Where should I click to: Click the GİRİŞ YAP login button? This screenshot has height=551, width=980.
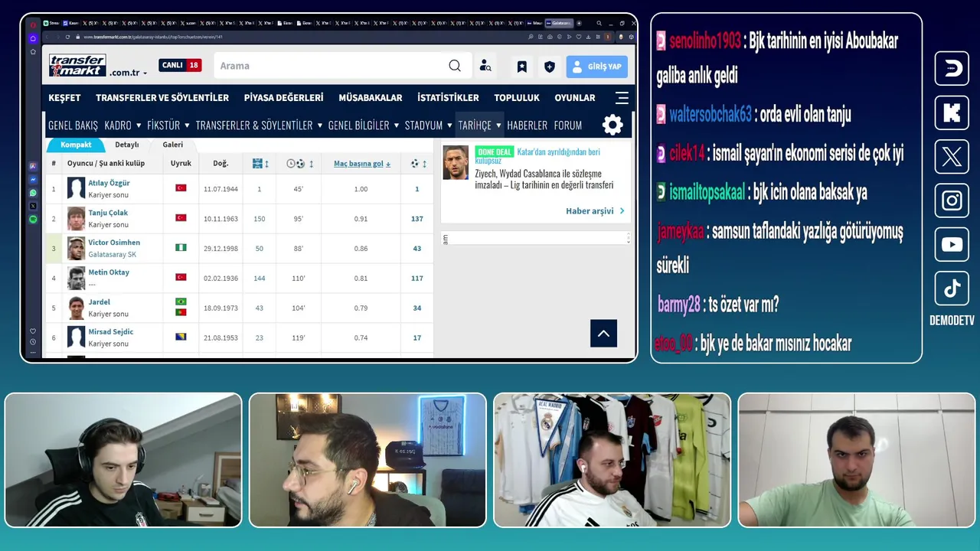point(597,67)
